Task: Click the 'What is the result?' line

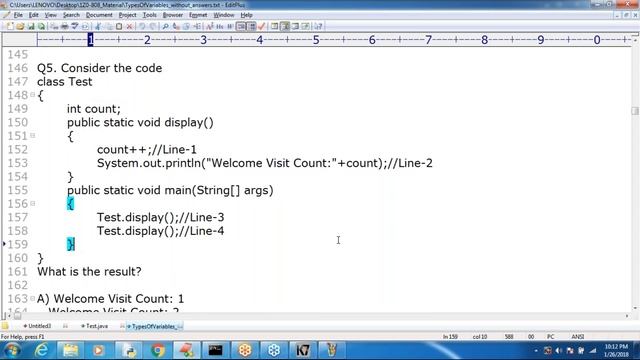Action: [x=89, y=271]
